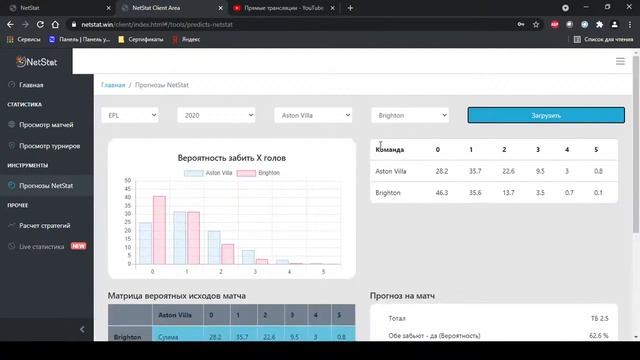
Task: Click the NetStat logo in sidebar
Action: click(x=36, y=62)
